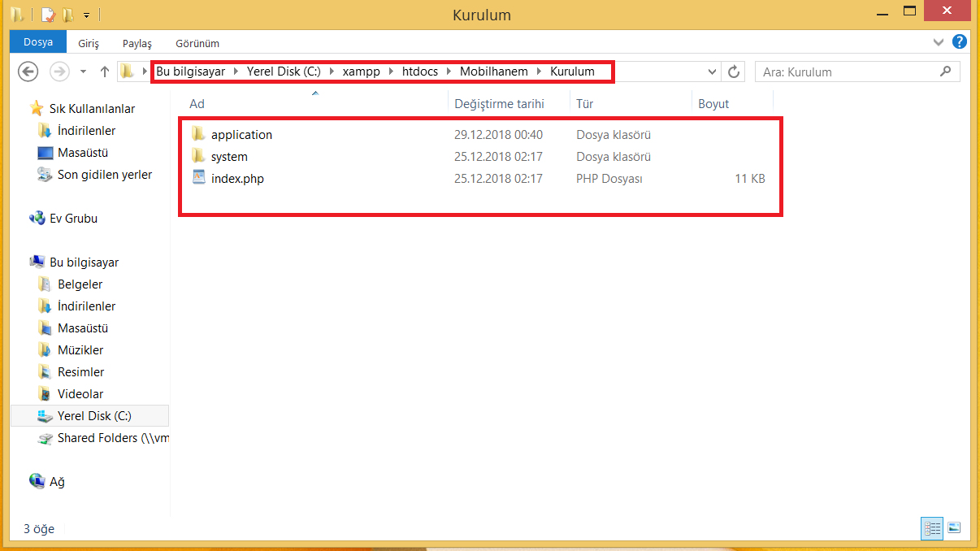The height and width of the screenshot is (551, 980).
Task: Open İndirilenler under Bu bilgisayar
Action: [x=86, y=306]
